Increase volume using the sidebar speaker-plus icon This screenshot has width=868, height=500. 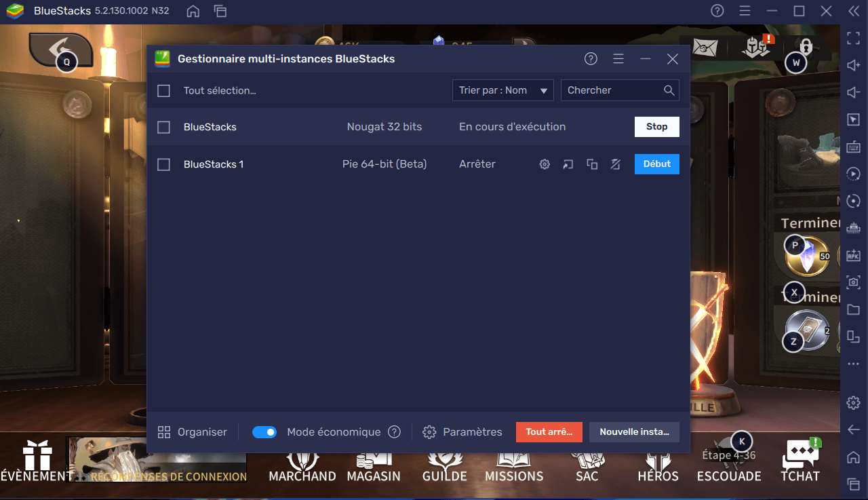[x=853, y=65]
